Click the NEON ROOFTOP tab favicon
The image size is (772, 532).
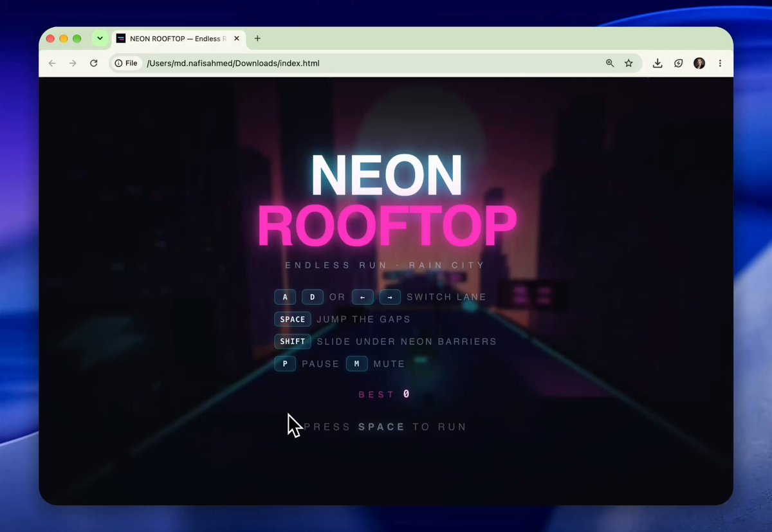[x=121, y=39]
